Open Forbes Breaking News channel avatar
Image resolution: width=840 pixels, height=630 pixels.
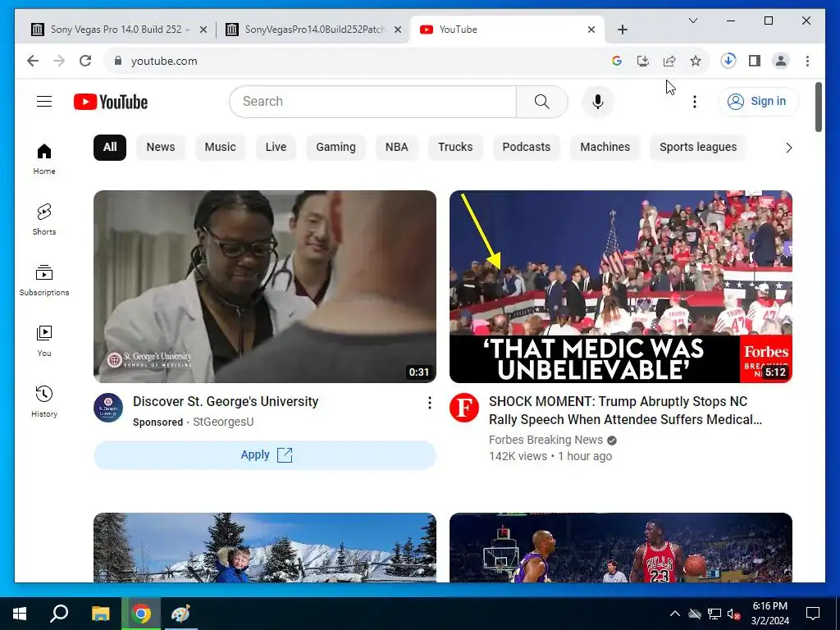point(464,408)
